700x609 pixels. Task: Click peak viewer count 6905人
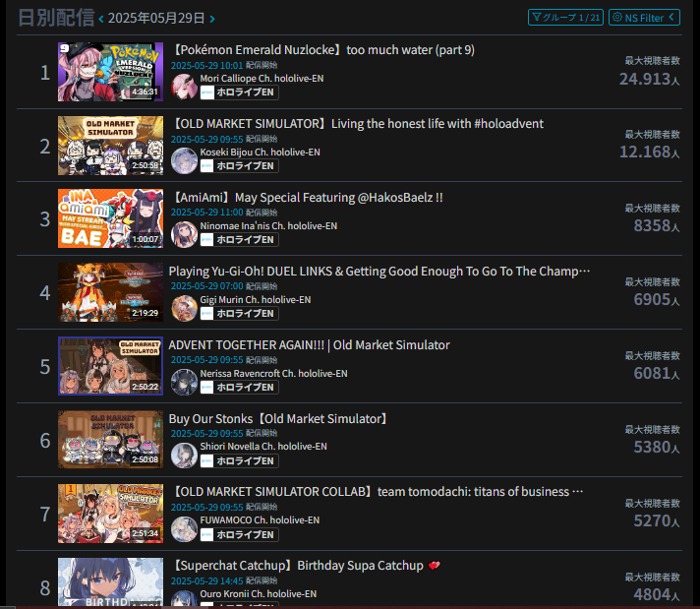click(x=657, y=299)
